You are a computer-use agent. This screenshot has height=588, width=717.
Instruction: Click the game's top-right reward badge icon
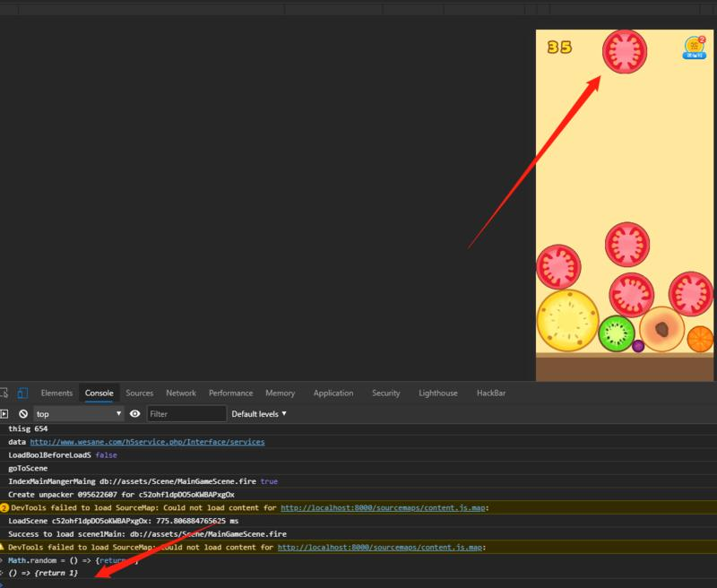(695, 48)
